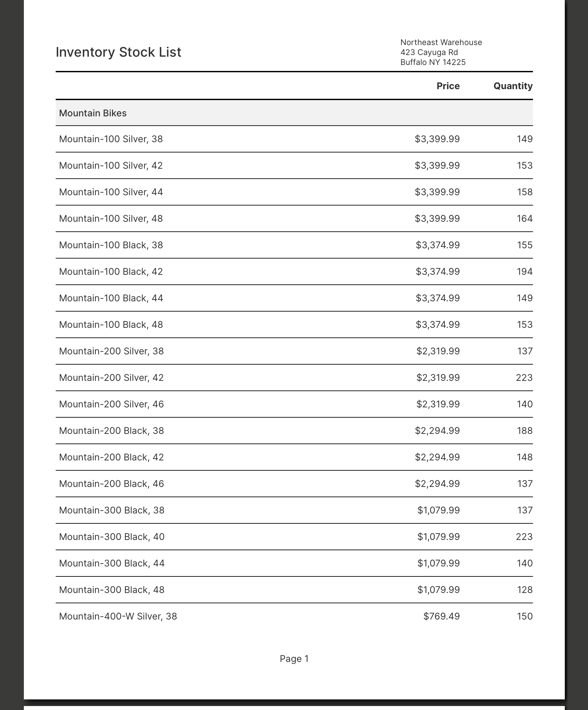Click the Inventory Stock List title
The height and width of the screenshot is (710, 588).
point(118,52)
